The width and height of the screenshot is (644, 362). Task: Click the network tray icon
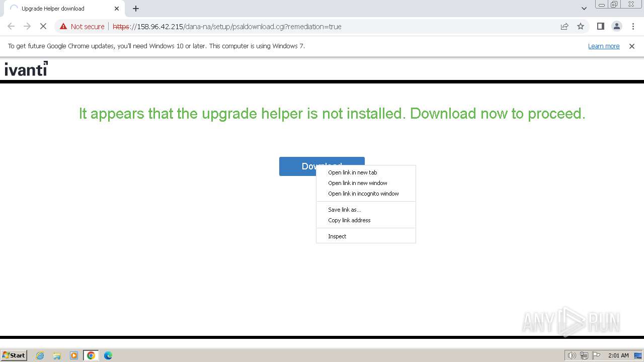click(584, 355)
